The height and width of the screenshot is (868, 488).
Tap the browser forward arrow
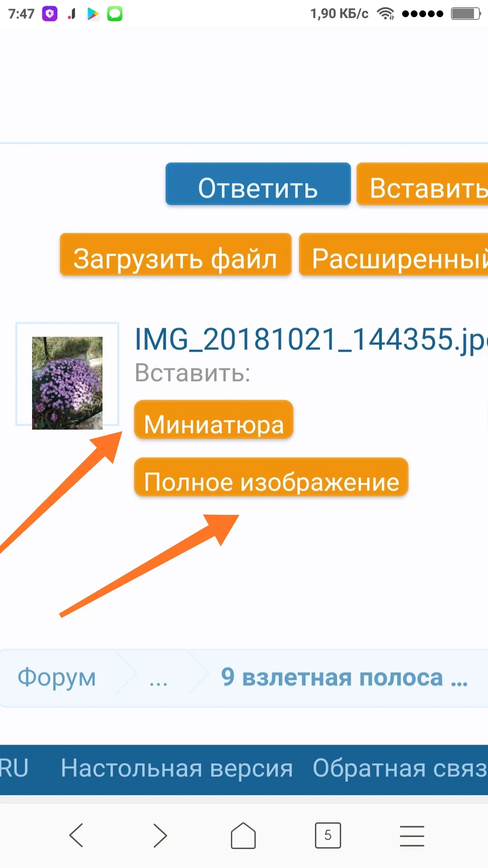point(160,835)
